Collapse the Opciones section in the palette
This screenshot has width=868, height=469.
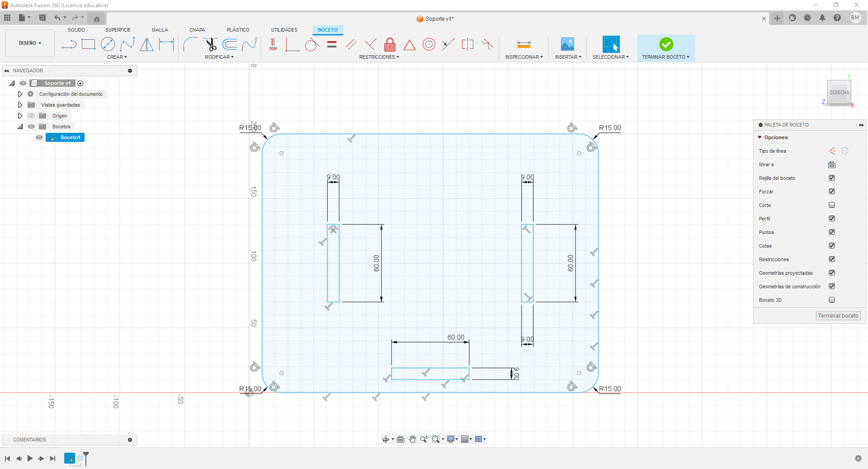[760, 137]
